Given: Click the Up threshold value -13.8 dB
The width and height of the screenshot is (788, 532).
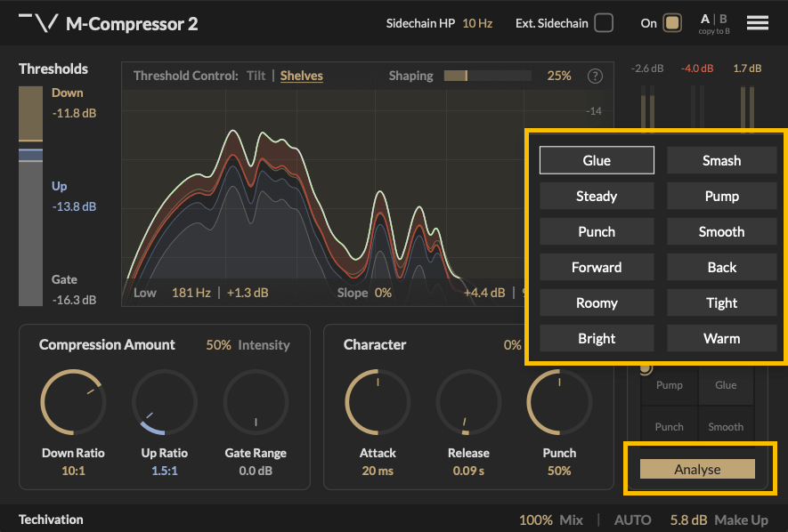Looking at the screenshot, I should pos(75,206).
